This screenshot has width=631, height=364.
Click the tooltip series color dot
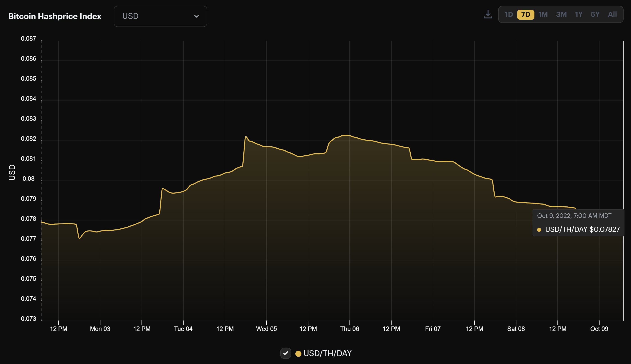point(539,230)
